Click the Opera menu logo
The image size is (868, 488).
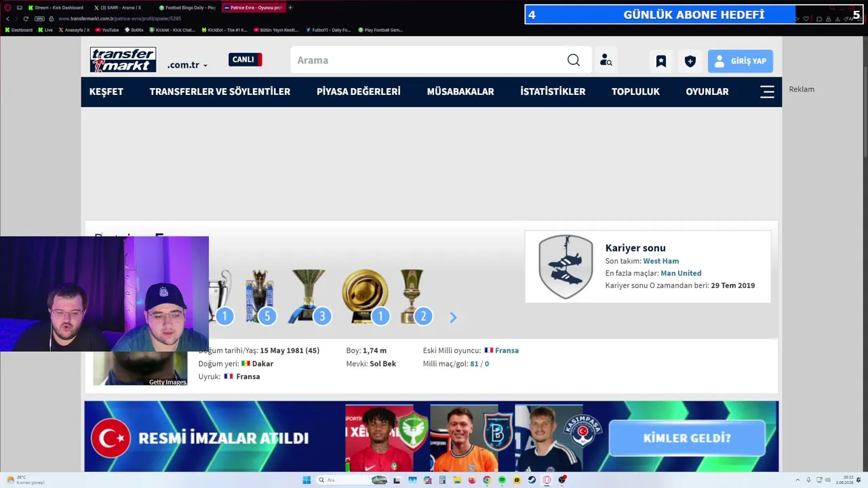tap(7, 7)
